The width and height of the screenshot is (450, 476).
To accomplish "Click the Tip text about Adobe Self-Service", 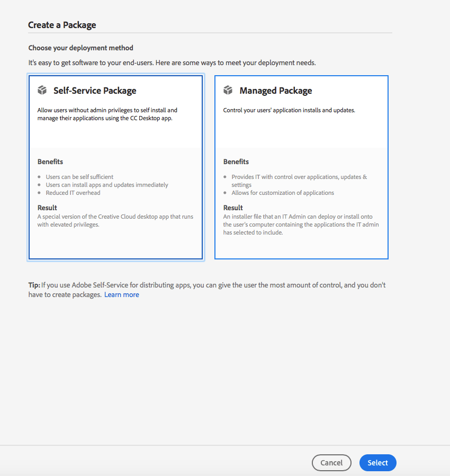I will [x=207, y=290].
